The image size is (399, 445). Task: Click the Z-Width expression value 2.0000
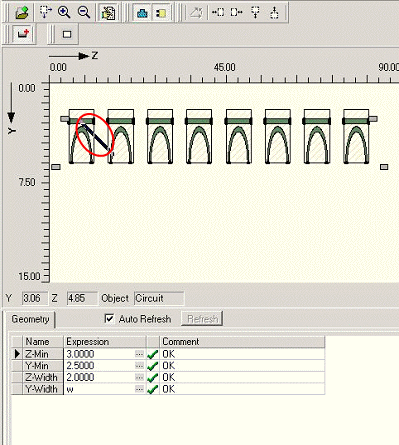[80, 377]
